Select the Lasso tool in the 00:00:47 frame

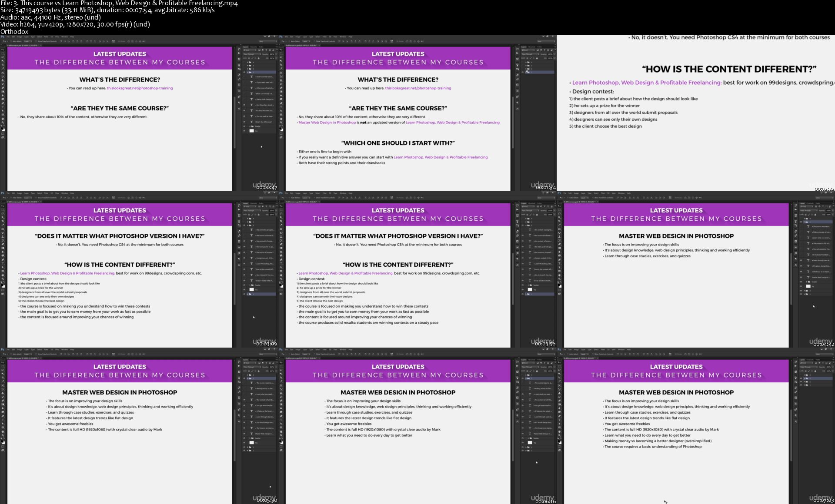click(x=3, y=57)
